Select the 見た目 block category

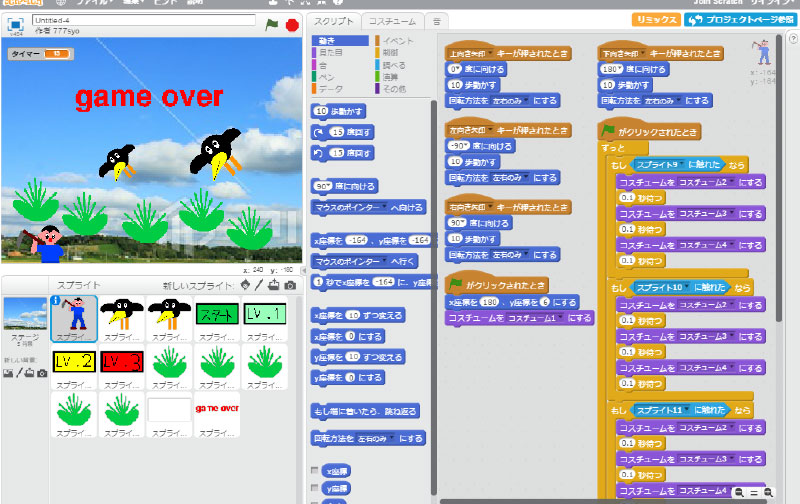coord(331,53)
